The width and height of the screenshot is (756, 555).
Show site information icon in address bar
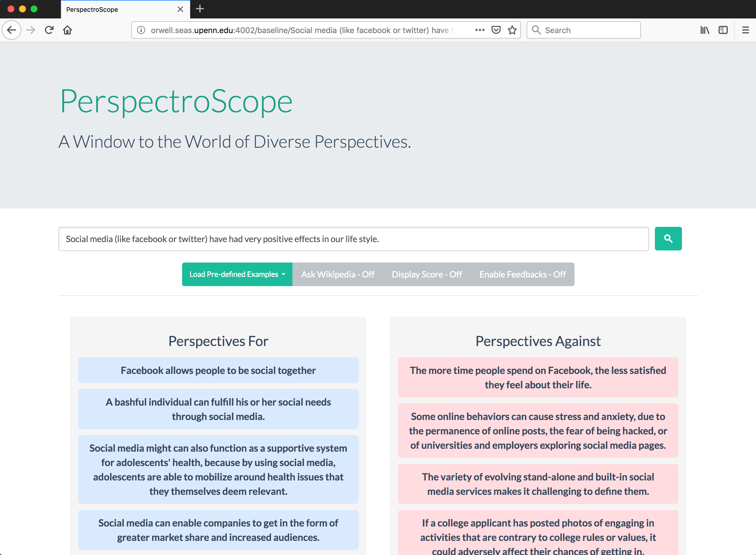point(141,30)
